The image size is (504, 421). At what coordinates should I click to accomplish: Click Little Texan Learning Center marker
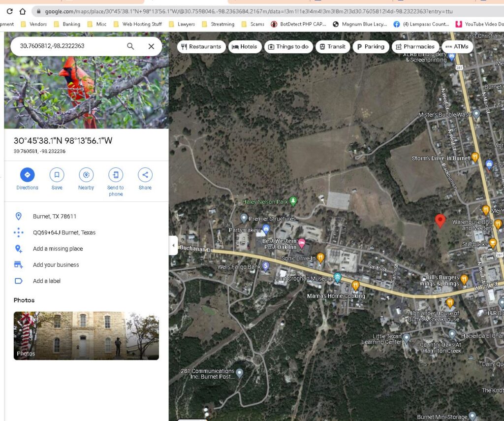click(x=407, y=338)
